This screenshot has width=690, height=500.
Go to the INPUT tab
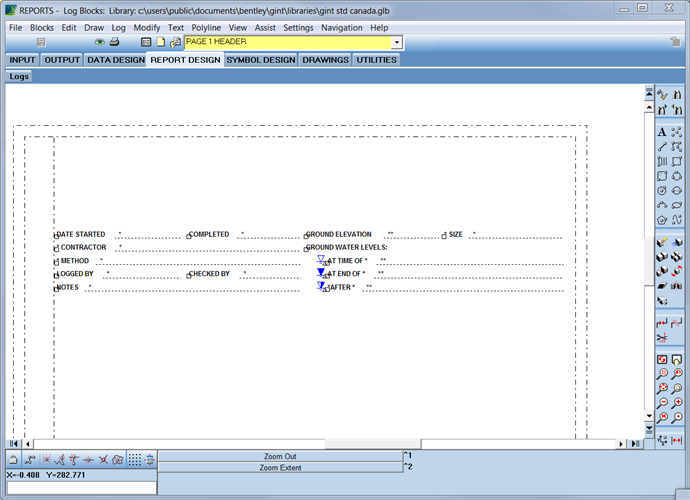[x=22, y=60]
